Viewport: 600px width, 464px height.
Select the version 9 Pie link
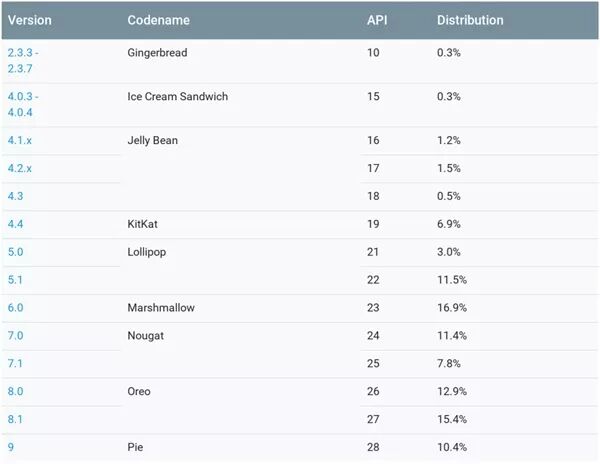click(x=11, y=448)
